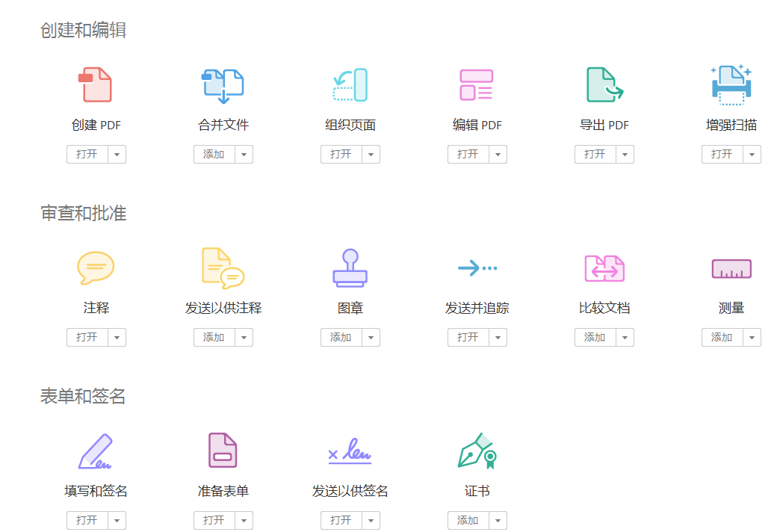Select the 注释 comment bubble icon
The image size is (777, 532).
(x=96, y=267)
